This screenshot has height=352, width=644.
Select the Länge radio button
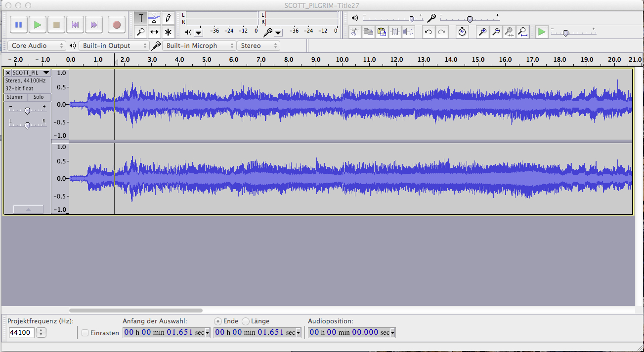[246, 321]
